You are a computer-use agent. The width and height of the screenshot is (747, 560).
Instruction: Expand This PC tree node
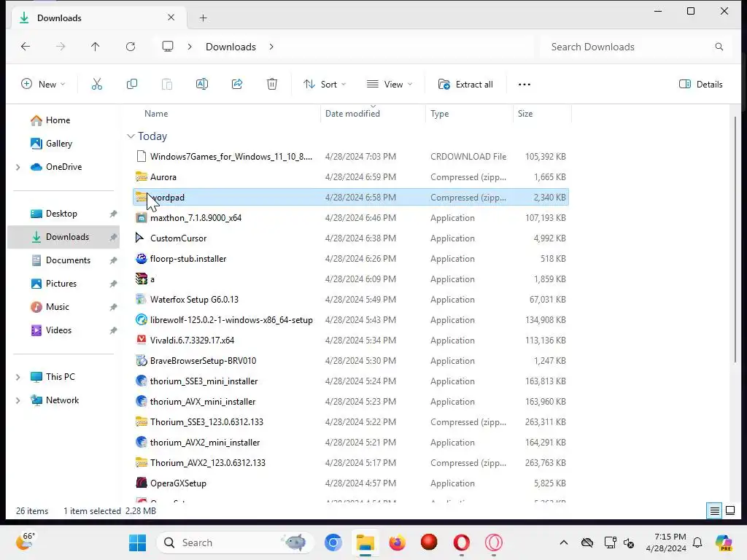point(18,377)
